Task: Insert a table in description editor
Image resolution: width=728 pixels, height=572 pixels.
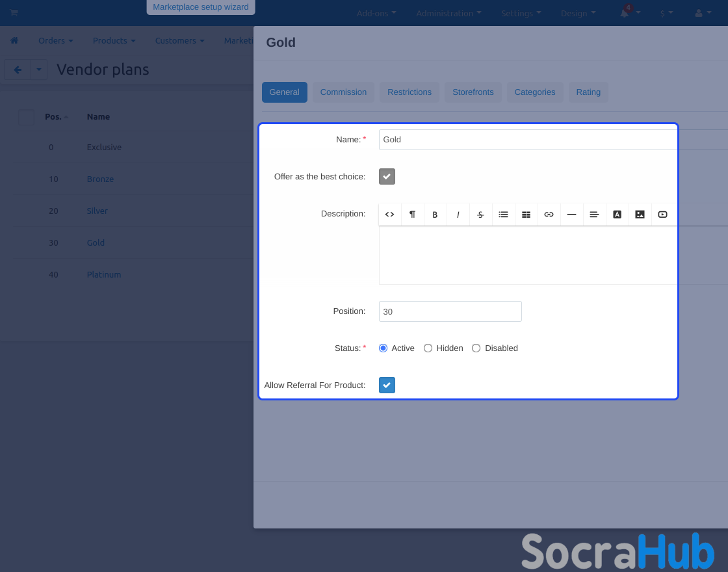Action: point(526,214)
